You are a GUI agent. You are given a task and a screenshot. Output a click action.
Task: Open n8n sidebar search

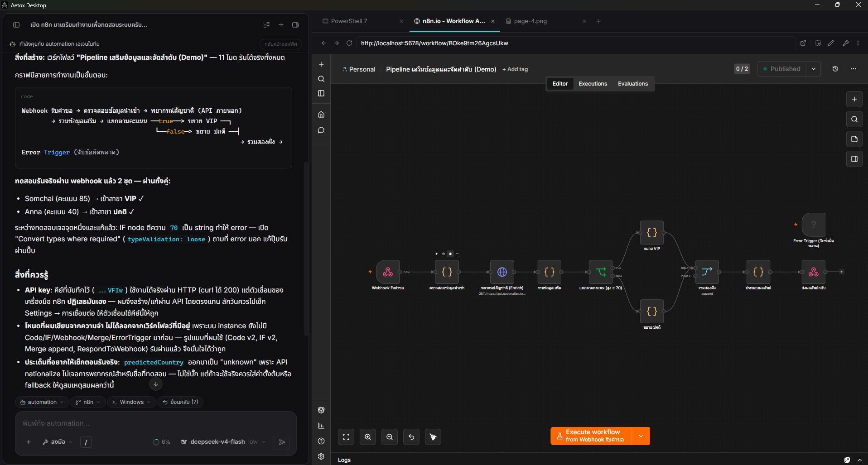click(x=321, y=79)
